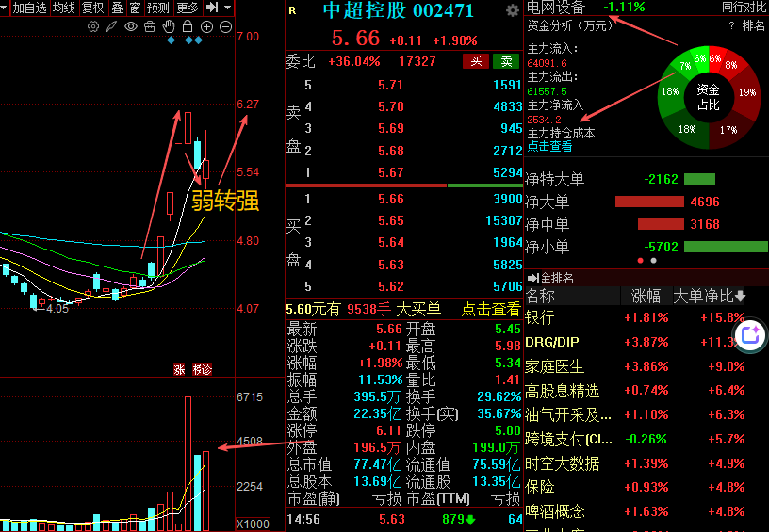
Task: Open quote panel settings gear
Action: click(513, 10)
